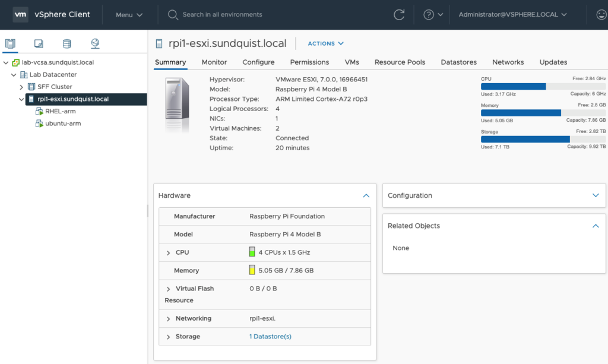Image resolution: width=608 pixels, height=364 pixels.
Task: Open the Monitor tab
Action: click(214, 62)
